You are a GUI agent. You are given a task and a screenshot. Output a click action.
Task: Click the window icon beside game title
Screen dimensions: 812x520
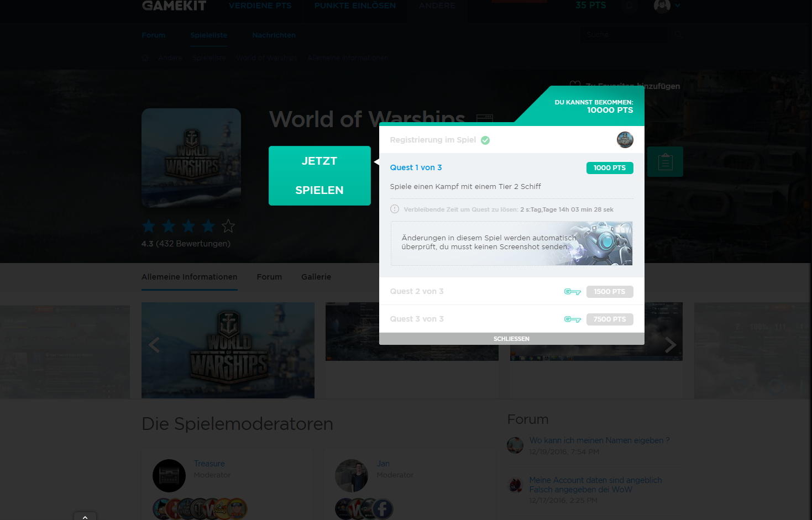(485, 118)
